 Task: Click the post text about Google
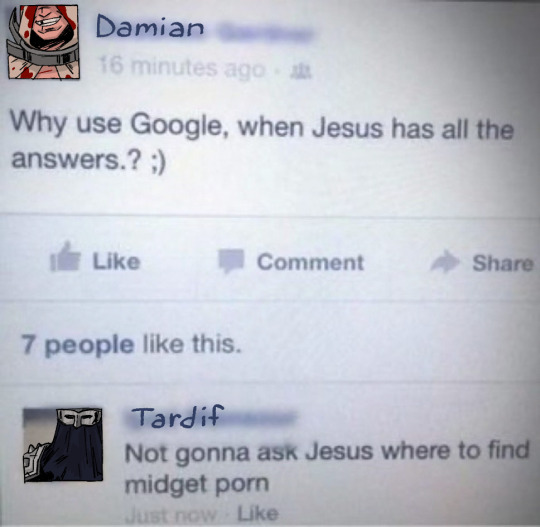point(262,143)
